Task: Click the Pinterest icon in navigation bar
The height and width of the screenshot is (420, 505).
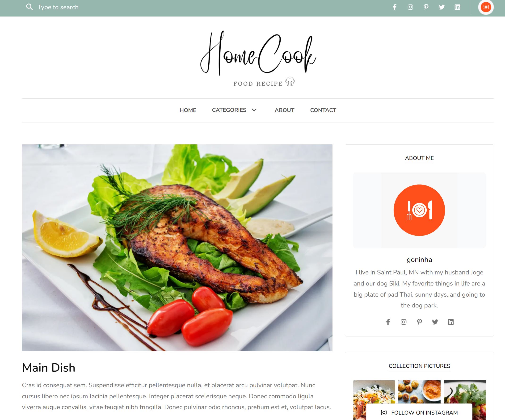Action: point(426,7)
